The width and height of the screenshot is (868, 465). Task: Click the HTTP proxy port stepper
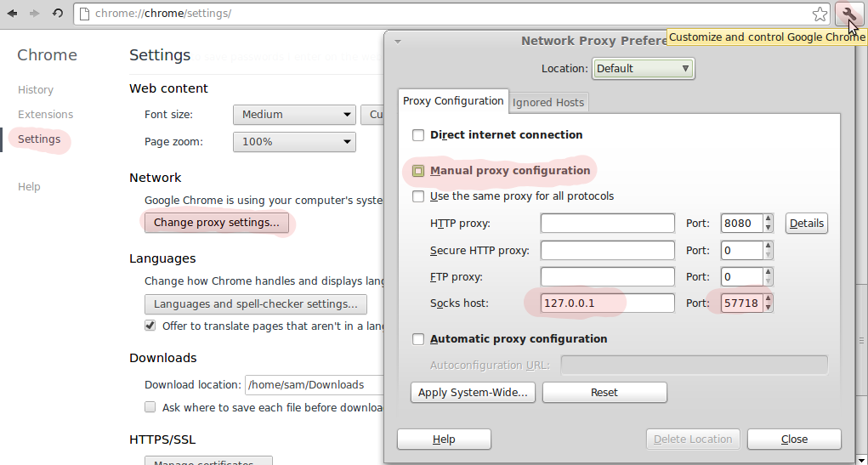click(768, 223)
